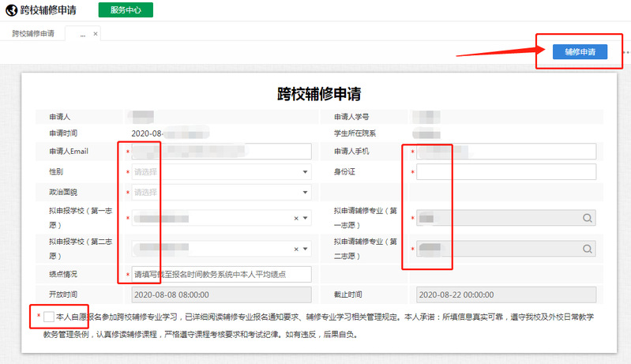Clear first-choice school selection with × icon
Viewport: 631px width, 364px height.
(296, 219)
